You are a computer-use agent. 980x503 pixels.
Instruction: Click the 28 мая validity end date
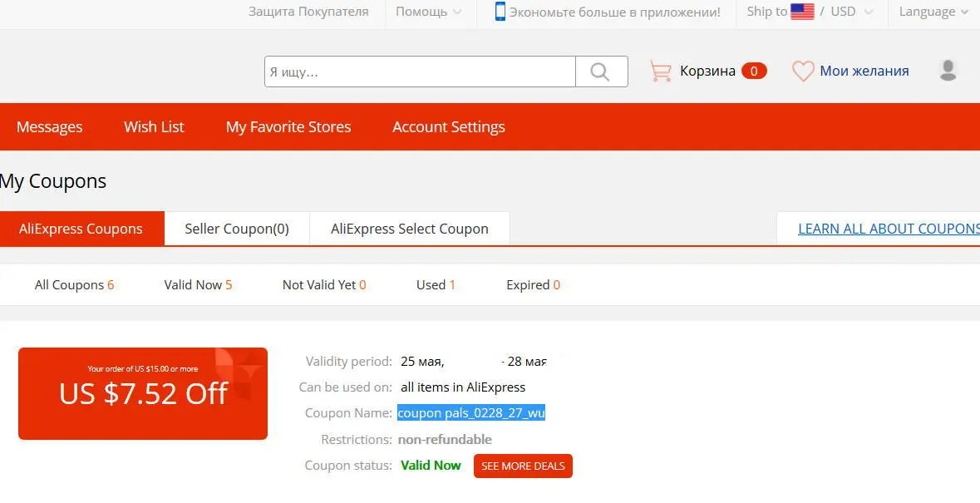[527, 362]
